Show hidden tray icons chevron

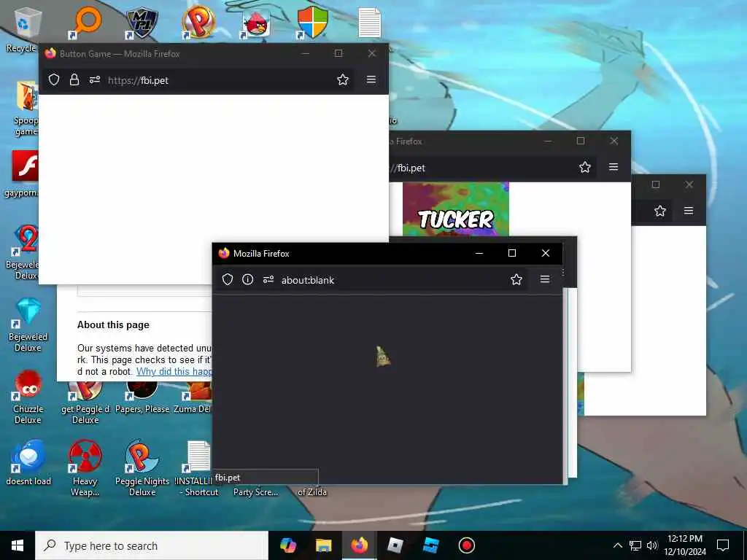[x=617, y=545]
